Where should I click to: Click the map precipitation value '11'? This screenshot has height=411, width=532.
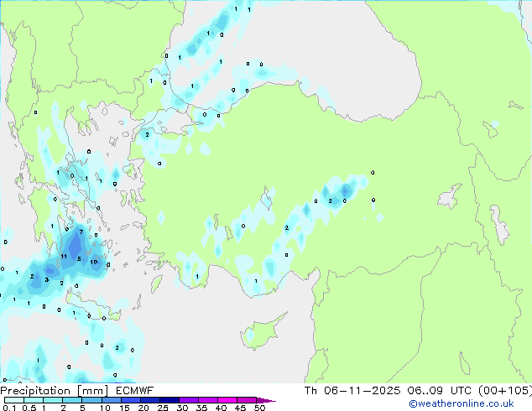pos(64,257)
